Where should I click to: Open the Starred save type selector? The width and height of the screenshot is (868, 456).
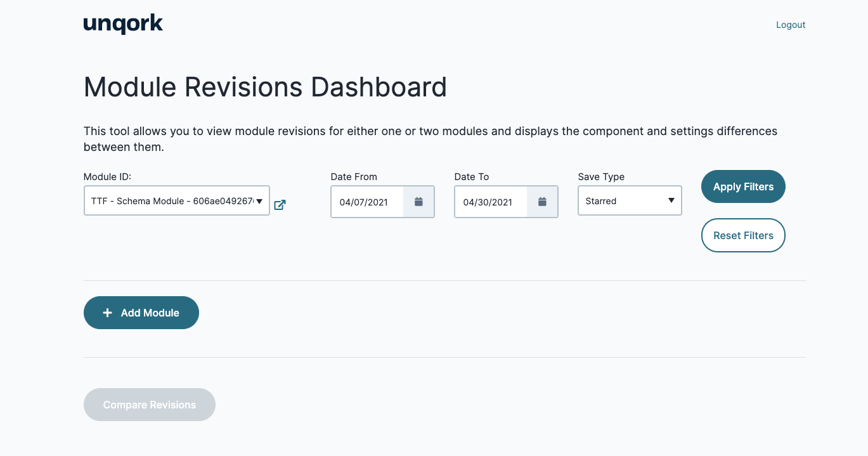[630, 200]
